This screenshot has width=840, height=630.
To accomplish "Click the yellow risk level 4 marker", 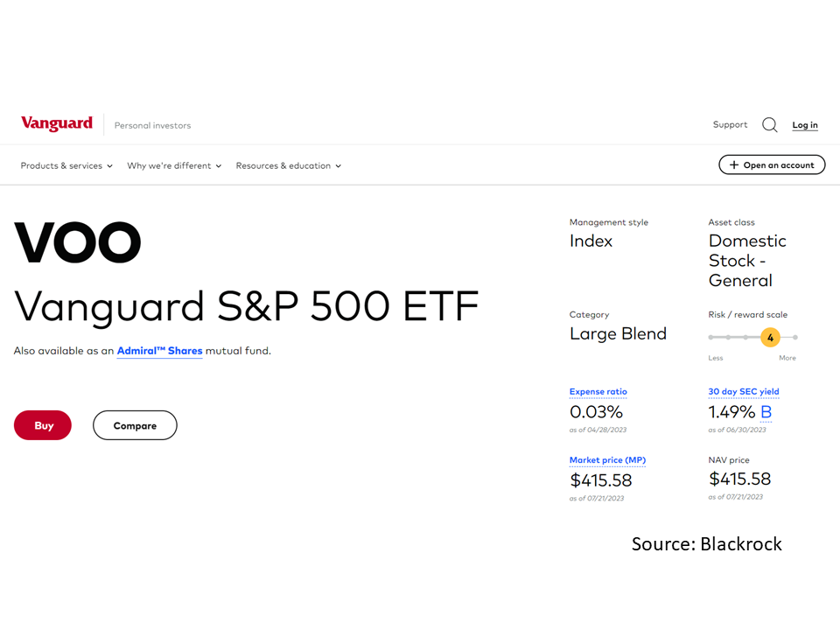I will pos(770,338).
